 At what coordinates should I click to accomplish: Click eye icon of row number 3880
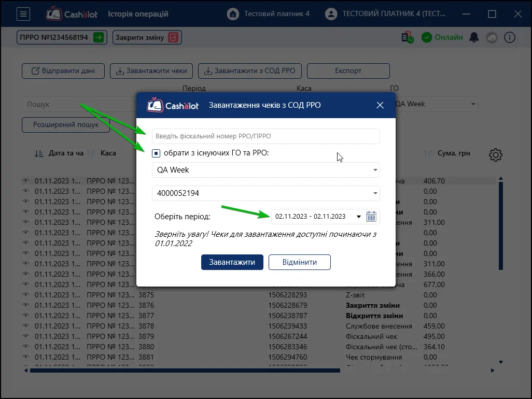[x=25, y=347]
